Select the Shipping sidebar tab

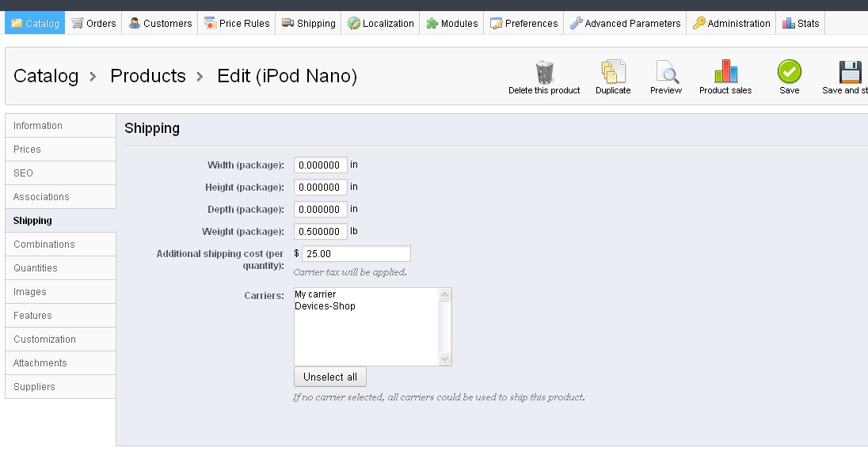coord(60,221)
